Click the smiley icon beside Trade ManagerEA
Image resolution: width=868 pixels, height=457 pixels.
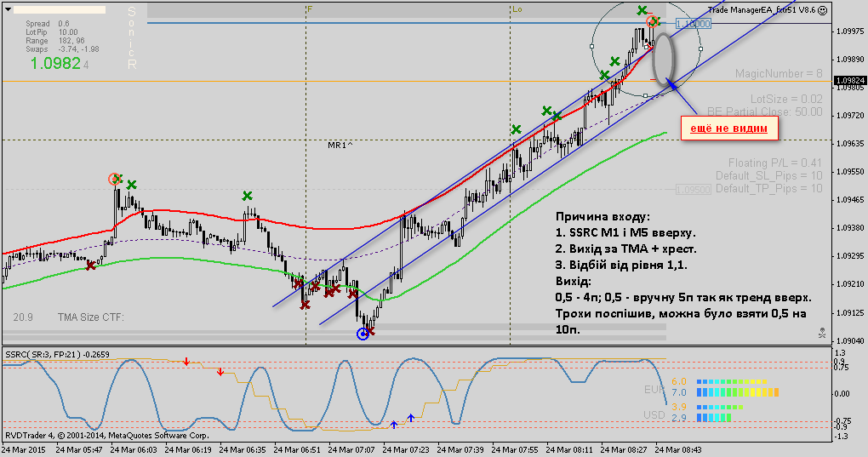tap(823, 10)
